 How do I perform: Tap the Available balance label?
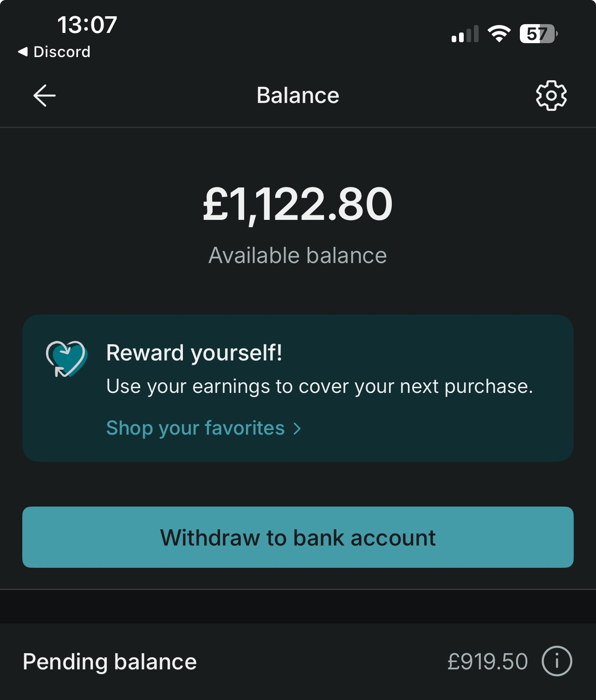(298, 256)
